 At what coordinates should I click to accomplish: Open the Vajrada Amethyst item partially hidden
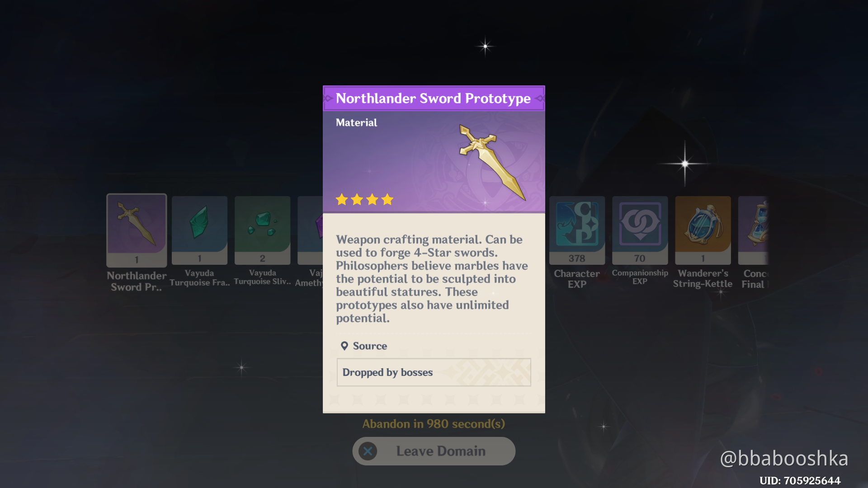pyautogui.click(x=310, y=230)
